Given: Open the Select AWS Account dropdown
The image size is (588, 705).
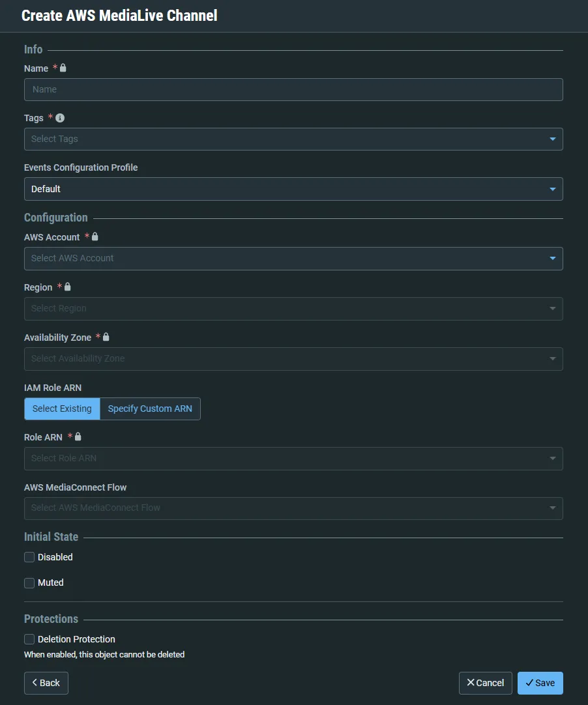Looking at the screenshot, I should click(293, 259).
